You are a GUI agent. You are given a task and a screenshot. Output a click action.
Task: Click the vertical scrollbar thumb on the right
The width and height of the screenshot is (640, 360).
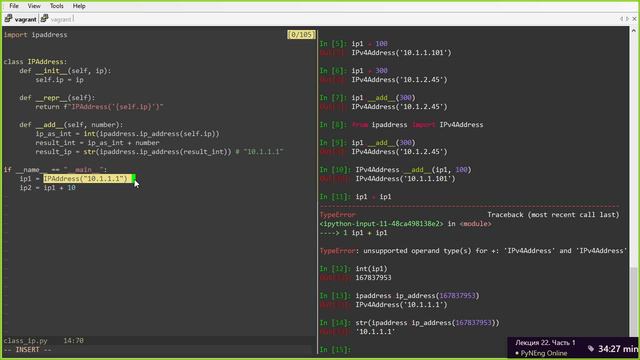point(633,302)
